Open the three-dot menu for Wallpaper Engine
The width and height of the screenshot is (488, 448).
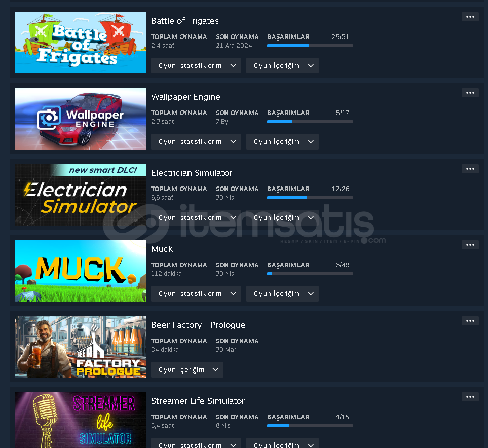(470, 93)
